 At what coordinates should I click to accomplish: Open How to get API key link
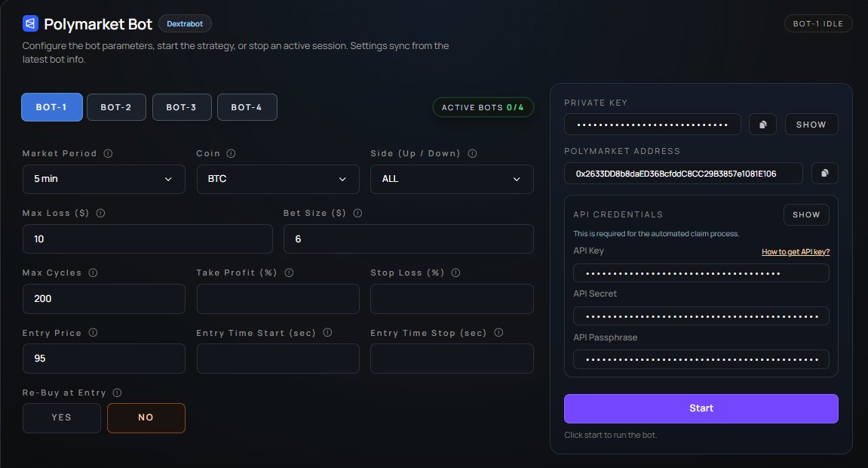click(x=796, y=252)
